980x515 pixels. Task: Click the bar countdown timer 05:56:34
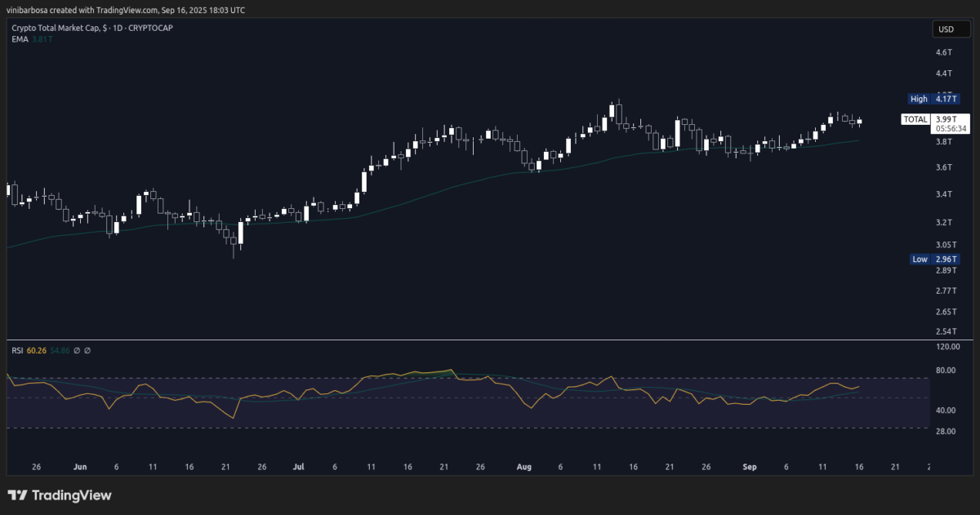point(951,128)
